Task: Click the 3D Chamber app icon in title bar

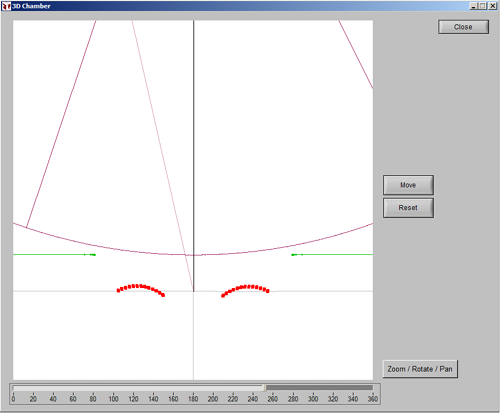Action: click(6, 6)
